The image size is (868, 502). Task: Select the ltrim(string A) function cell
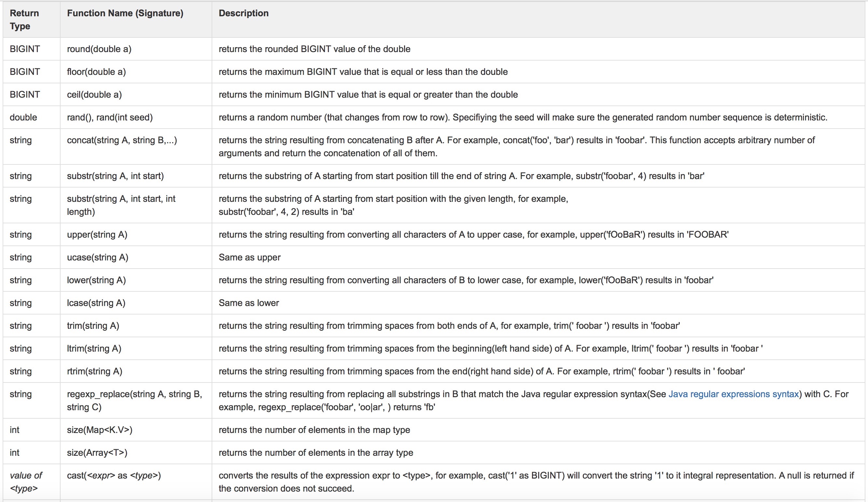[94, 348]
